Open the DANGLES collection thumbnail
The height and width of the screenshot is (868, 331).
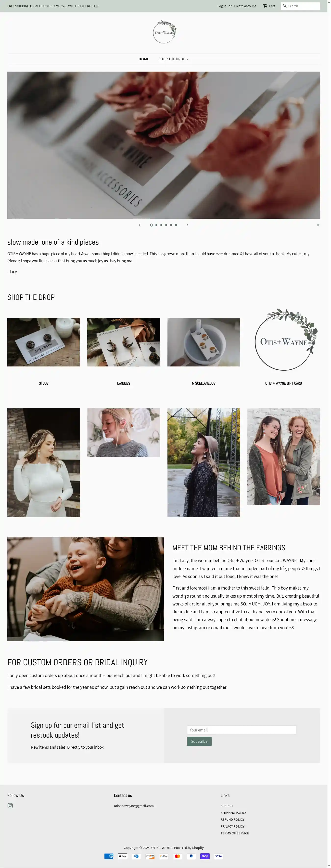(123, 342)
